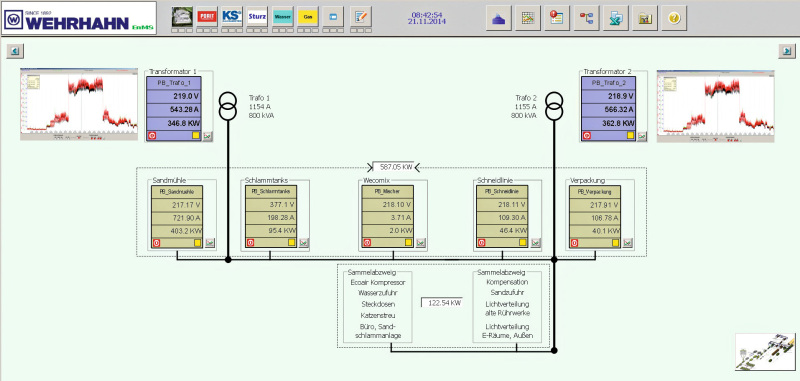Open the Excel export icon
Image resolution: width=800 pixels, height=381 pixels.
pyautogui.click(x=616, y=18)
